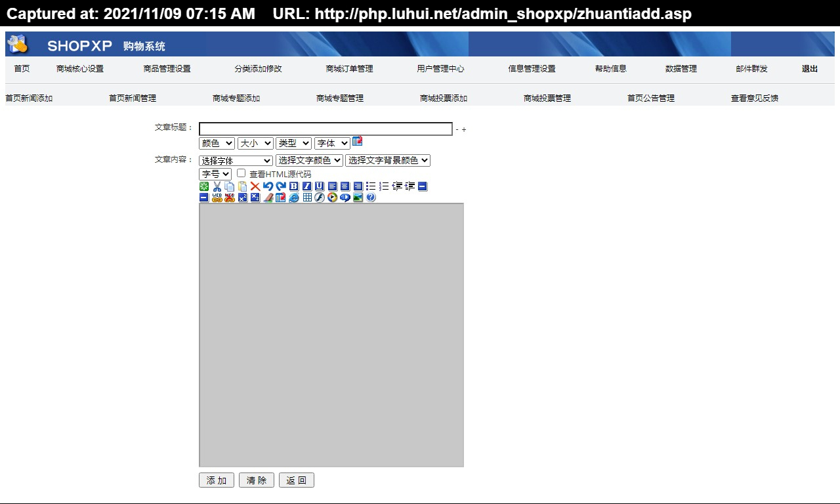
Task: Toggle Underline formatting (U icon)
Action: click(319, 186)
